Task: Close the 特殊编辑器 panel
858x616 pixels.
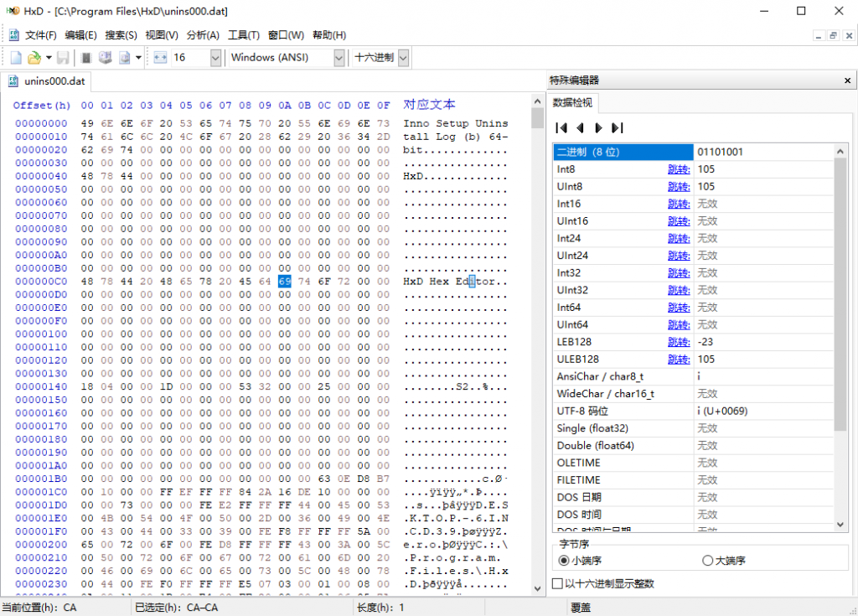Action: (x=847, y=80)
